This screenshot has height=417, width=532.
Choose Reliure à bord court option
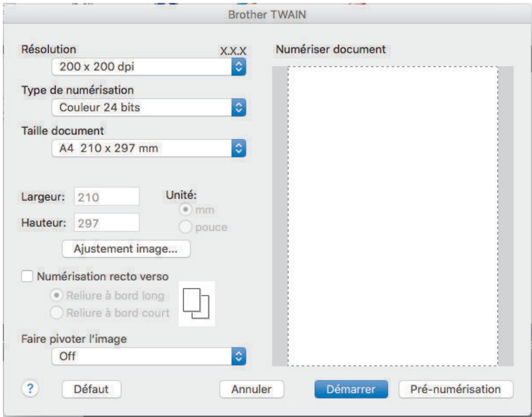[x=56, y=313]
